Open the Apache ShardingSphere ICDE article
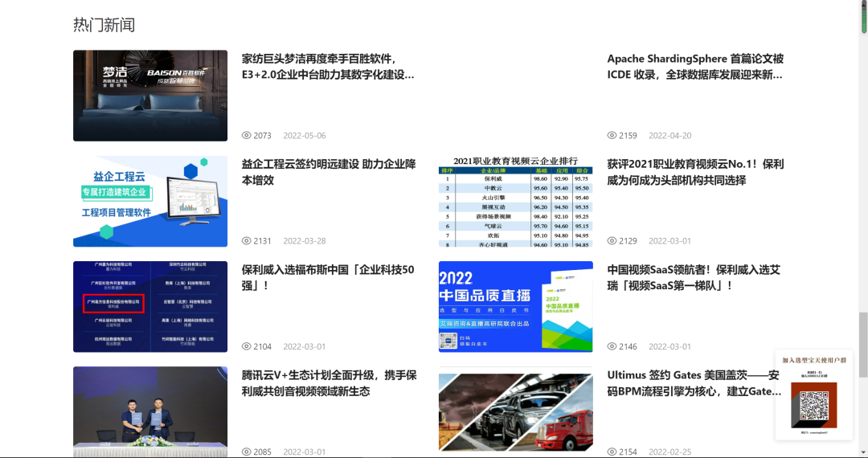 695,67
